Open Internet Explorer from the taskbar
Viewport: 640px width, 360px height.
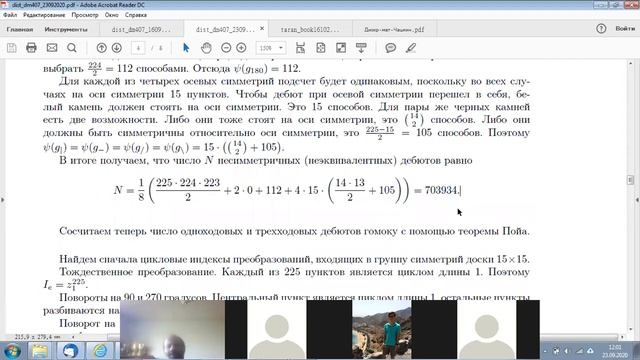(x=100, y=351)
